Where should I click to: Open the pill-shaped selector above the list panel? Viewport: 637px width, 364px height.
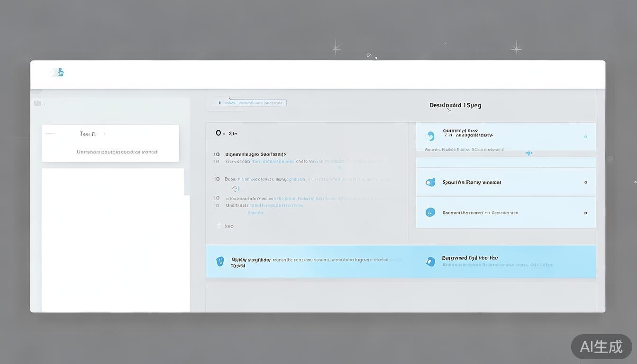(250, 103)
